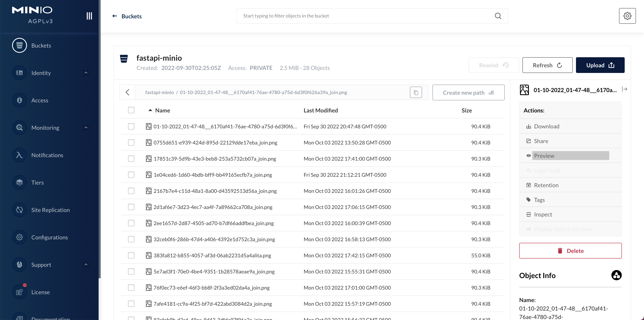Expand the Support section chevron

click(86, 264)
